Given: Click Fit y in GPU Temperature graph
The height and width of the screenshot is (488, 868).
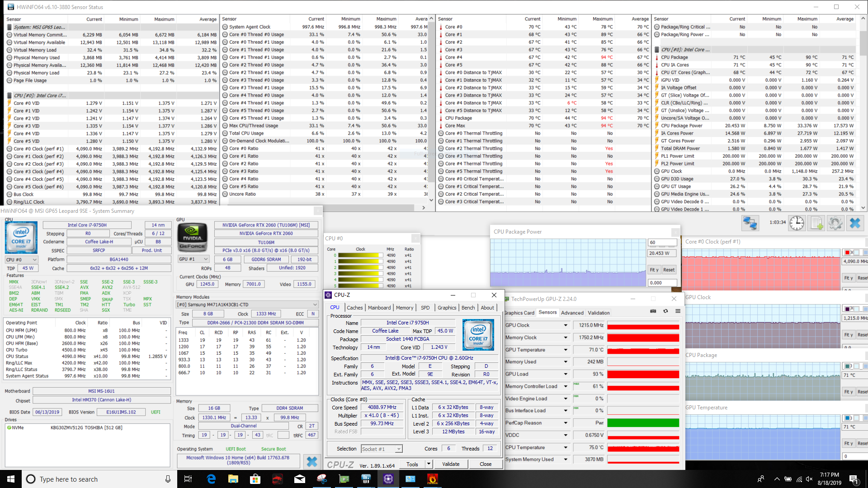Looking at the screenshot, I should [849, 443].
